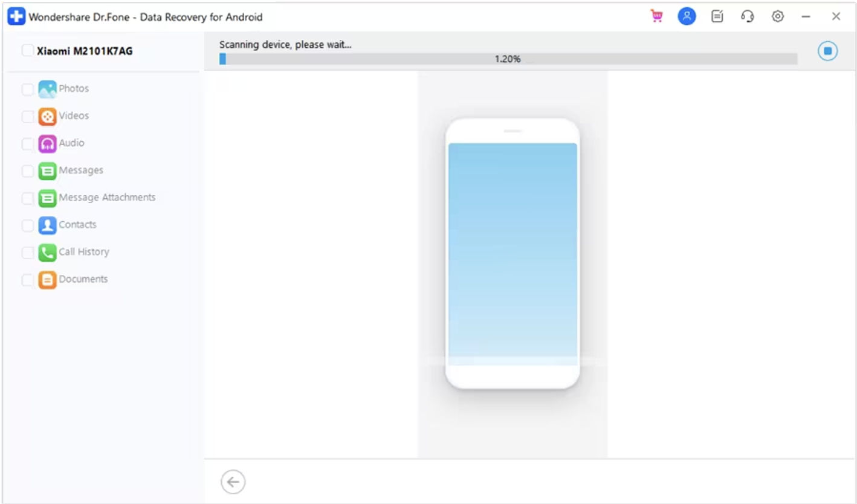Click the Messages category icon

click(x=47, y=171)
